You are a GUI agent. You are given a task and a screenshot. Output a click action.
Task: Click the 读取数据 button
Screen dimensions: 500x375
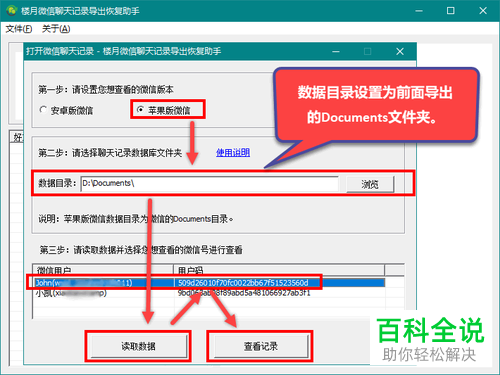pyautogui.click(x=138, y=346)
